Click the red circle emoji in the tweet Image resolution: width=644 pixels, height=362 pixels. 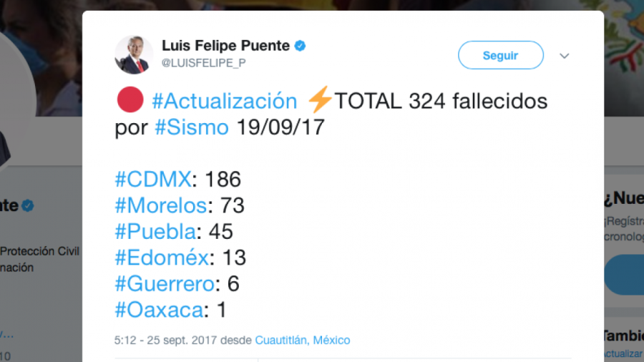click(x=130, y=101)
